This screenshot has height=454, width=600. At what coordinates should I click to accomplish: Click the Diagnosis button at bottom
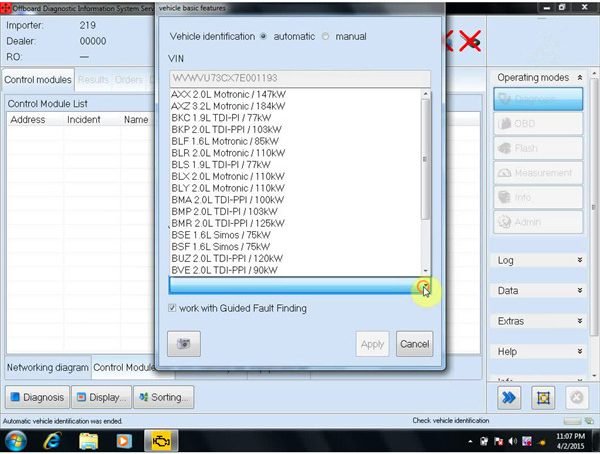click(x=38, y=397)
